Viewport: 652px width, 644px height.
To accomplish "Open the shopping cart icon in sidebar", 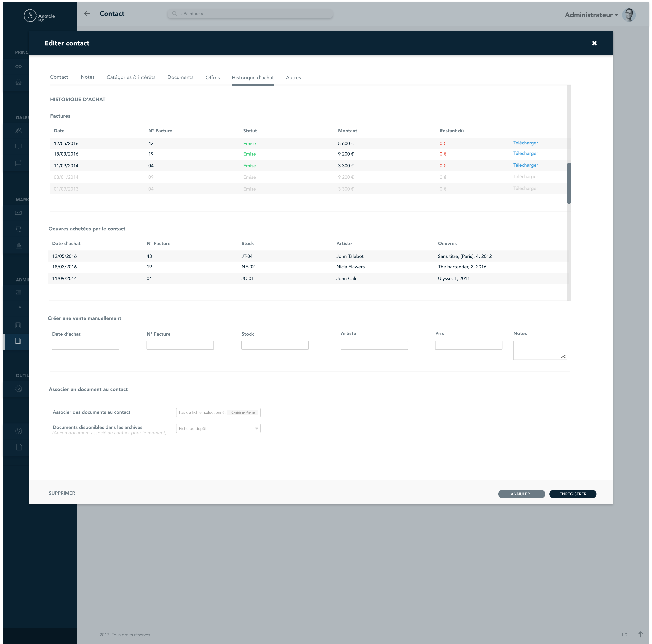I will 19,229.
